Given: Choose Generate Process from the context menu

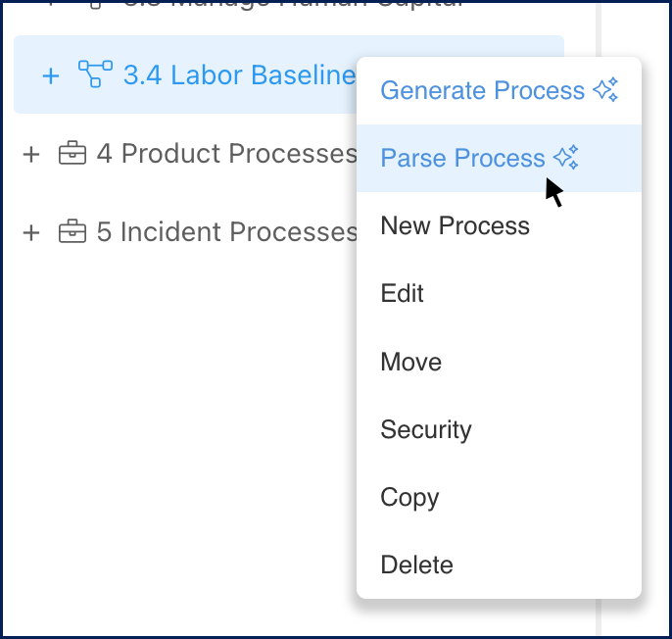Looking at the screenshot, I should click(x=482, y=91).
